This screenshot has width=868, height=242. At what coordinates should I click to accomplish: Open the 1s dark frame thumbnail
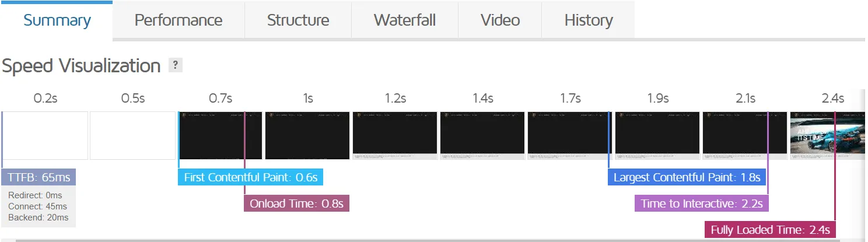pos(307,135)
